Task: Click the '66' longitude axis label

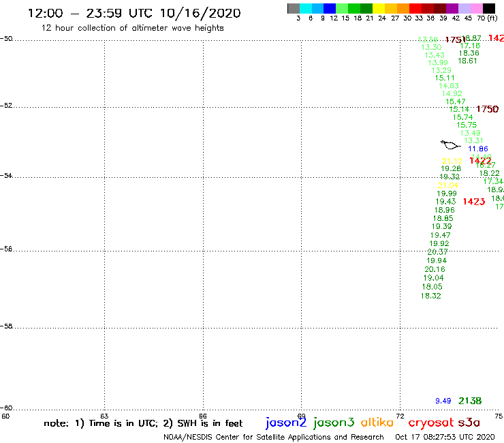Action: pos(203,416)
